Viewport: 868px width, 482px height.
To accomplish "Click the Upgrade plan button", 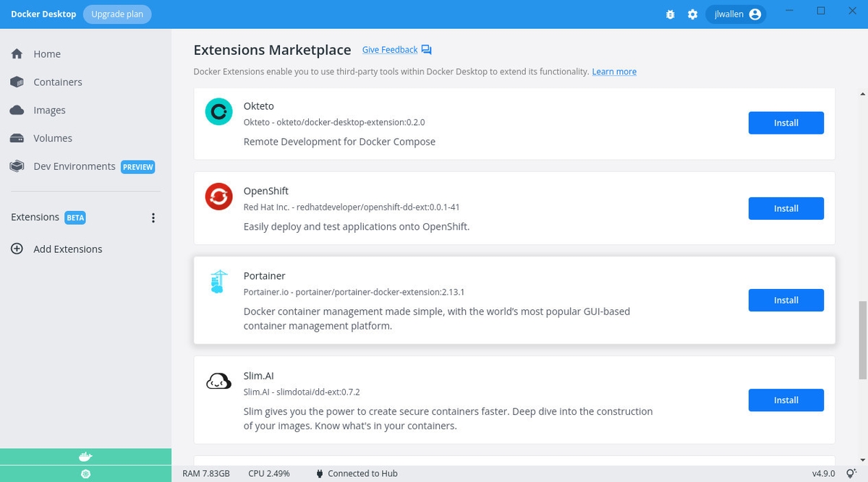I will pyautogui.click(x=116, y=14).
